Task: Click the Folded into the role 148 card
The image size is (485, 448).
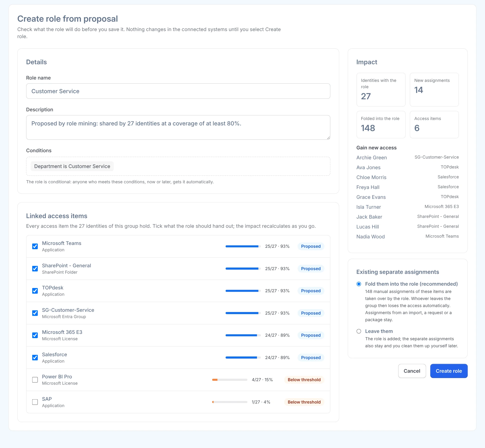Action: pos(381,125)
